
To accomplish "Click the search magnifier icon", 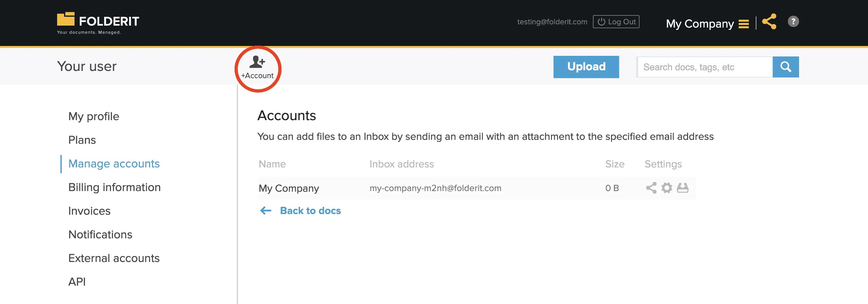I will [x=786, y=67].
